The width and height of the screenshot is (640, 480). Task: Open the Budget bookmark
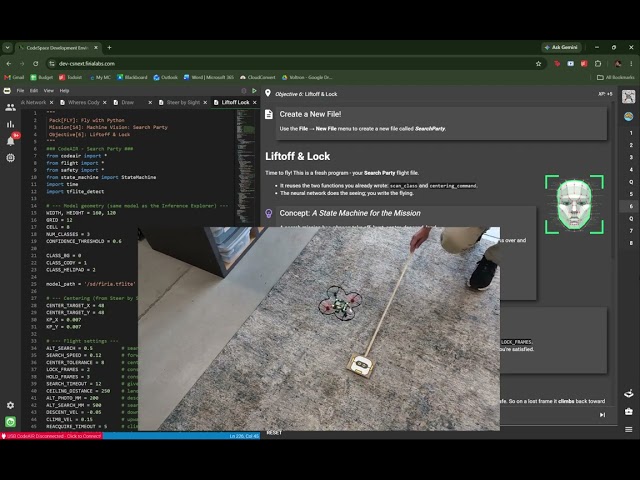(42, 77)
